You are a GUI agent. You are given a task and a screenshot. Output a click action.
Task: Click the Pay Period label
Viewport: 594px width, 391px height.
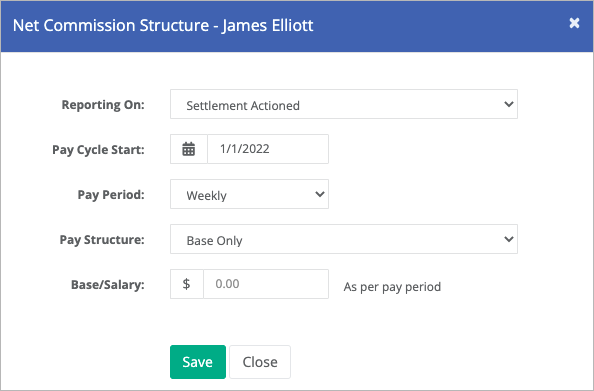pyautogui.click(x=111, y=195)
